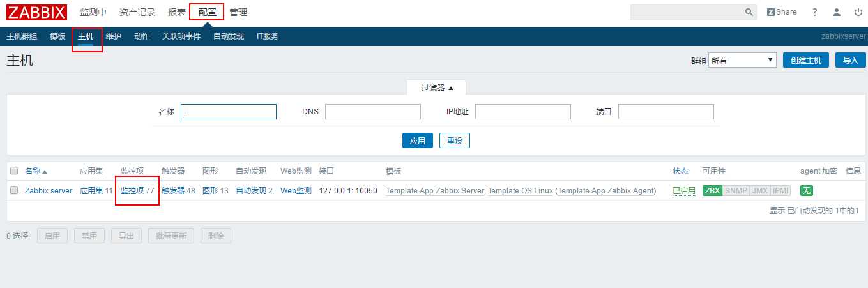Switch to the IT服务 submenu tab
868x288 pixels.
click(268, 36)
